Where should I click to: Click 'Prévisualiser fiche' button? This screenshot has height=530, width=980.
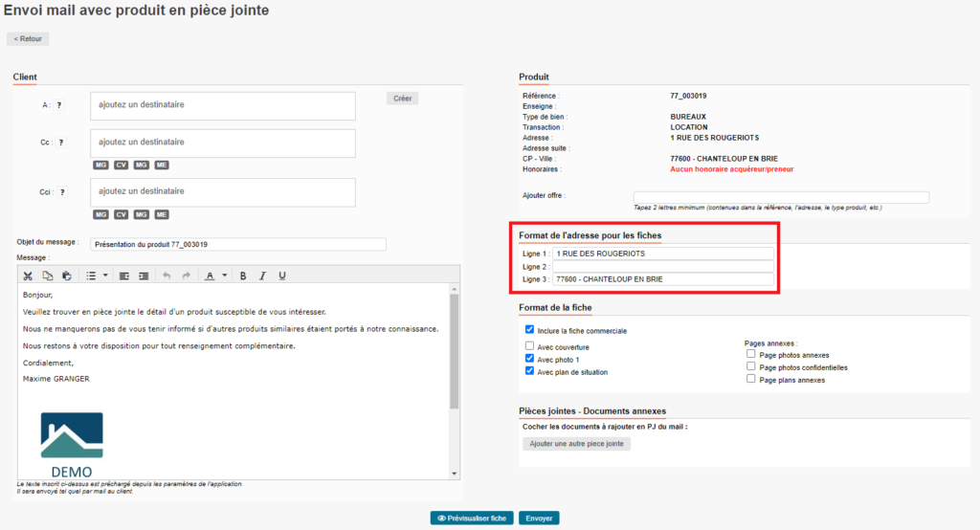(471, 518)
